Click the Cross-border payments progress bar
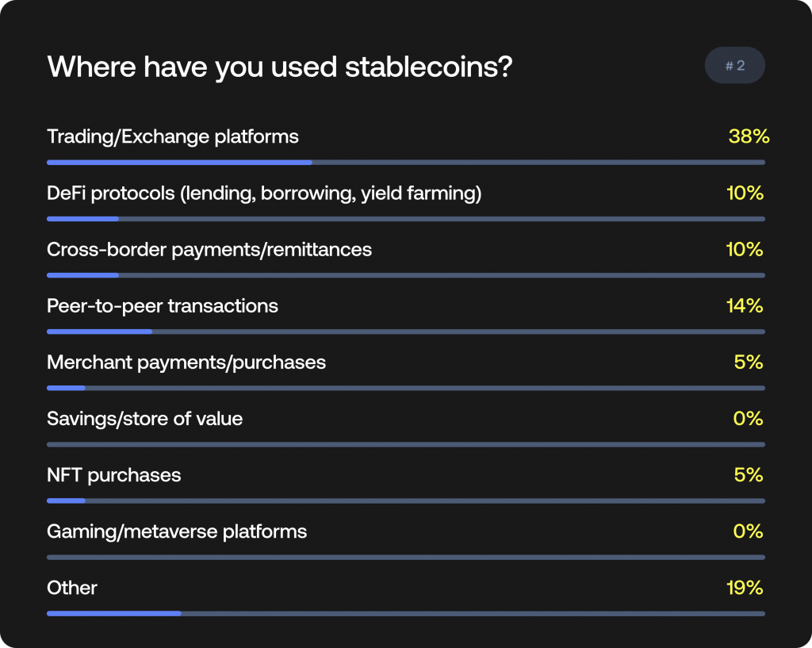Screen dimensions: 812x648 [405, 275]
